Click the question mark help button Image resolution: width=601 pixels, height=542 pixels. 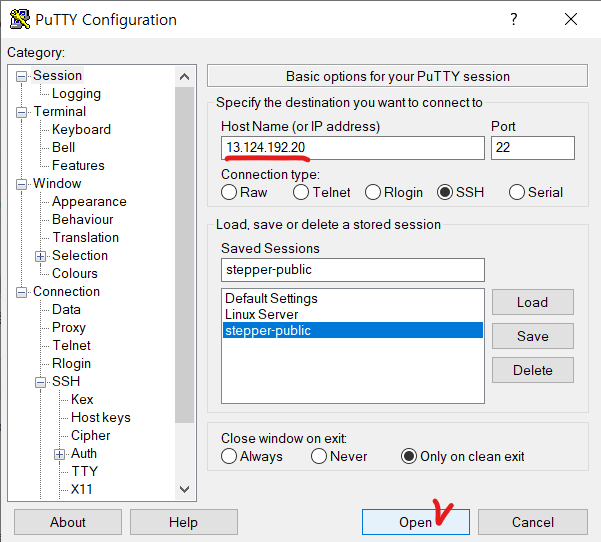click(514, 19)
